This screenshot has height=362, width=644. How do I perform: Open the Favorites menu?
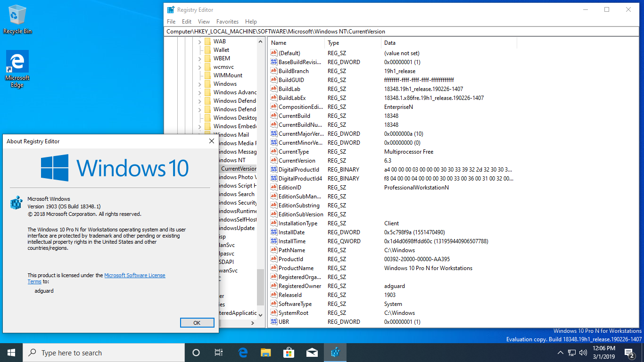227,22
